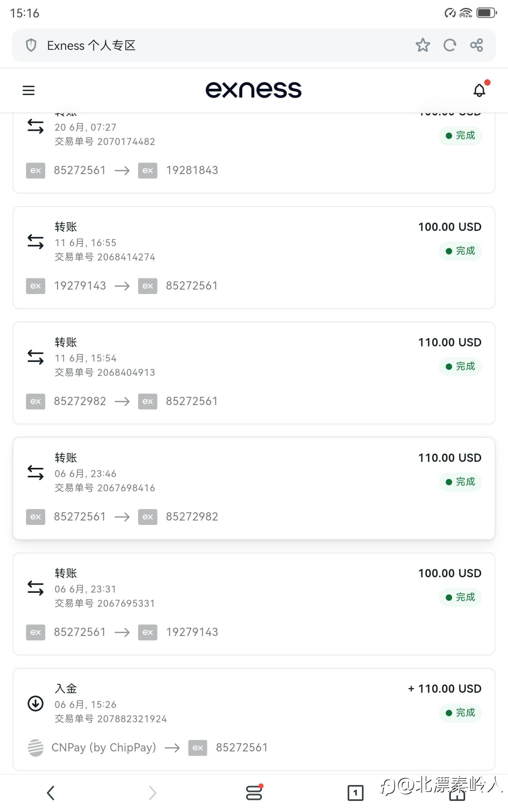Screen dimensions: 508x812
Task: Tap the 完成 status on the deposit
Action: 460,712
